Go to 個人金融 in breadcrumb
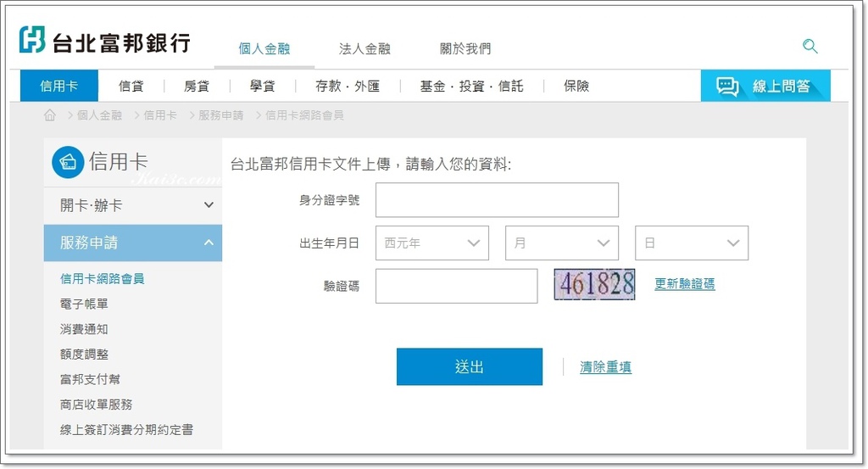This screenshot has height=469, width=868. (100, 115)
